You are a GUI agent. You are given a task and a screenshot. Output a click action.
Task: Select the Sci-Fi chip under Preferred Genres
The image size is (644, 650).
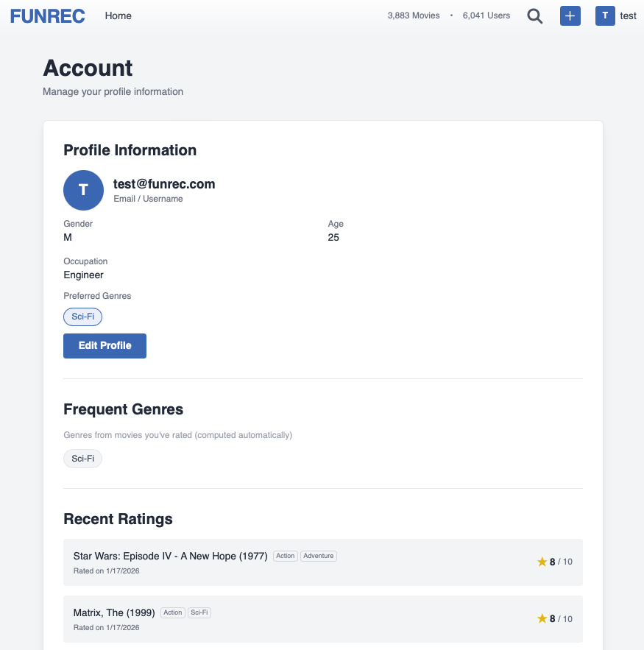tap(83, 317)
